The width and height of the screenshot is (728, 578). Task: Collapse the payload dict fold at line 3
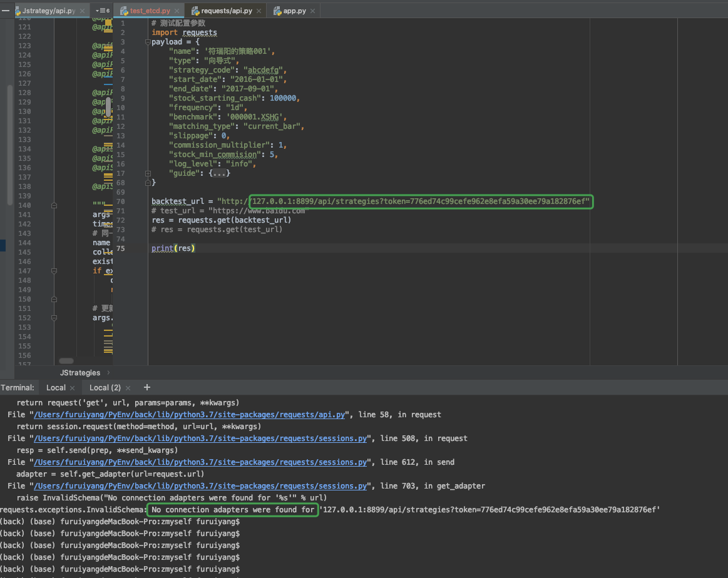(x=148, y=42)
